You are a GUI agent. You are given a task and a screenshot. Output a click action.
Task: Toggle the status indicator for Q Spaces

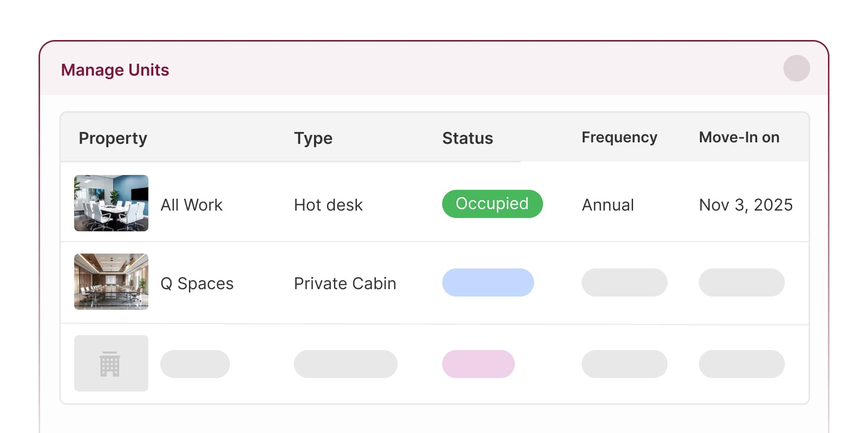(488, 282)
